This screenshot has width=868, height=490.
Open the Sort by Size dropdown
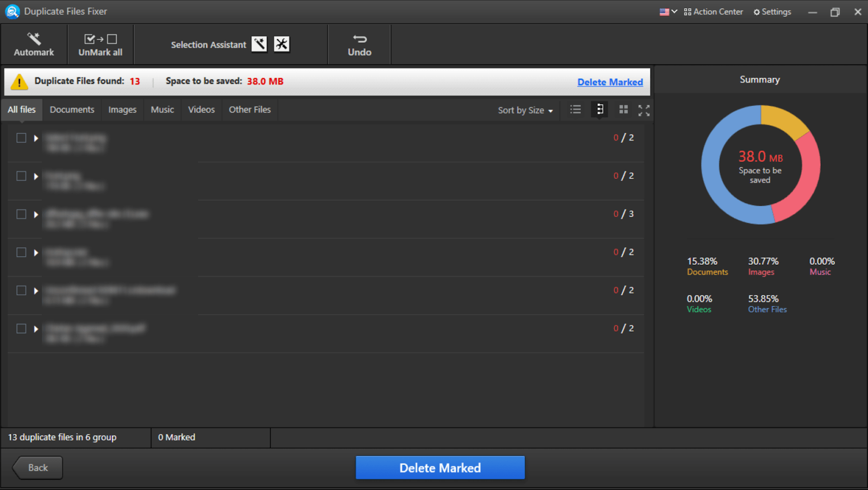point(525,110)
